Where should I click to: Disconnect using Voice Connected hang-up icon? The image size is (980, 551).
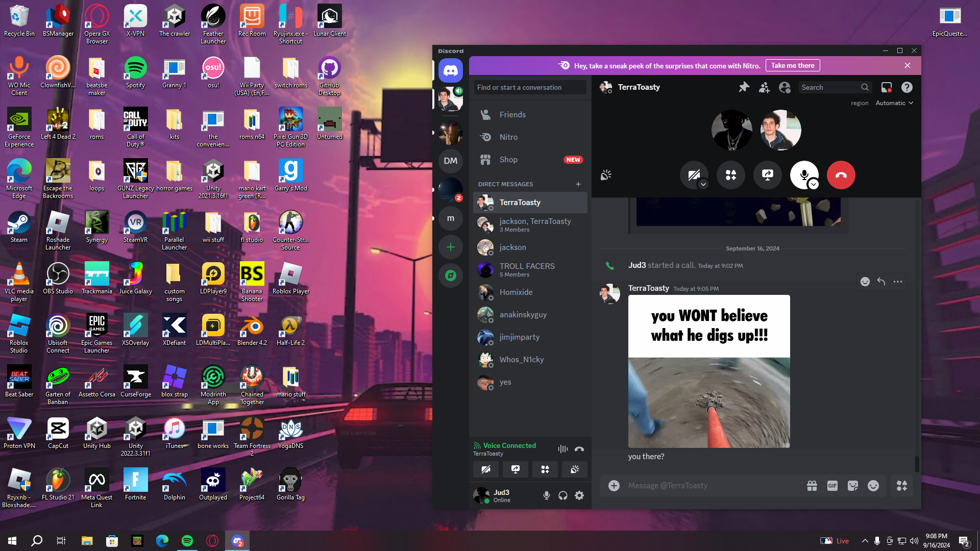pyautogui.click(x=579, y=449)
